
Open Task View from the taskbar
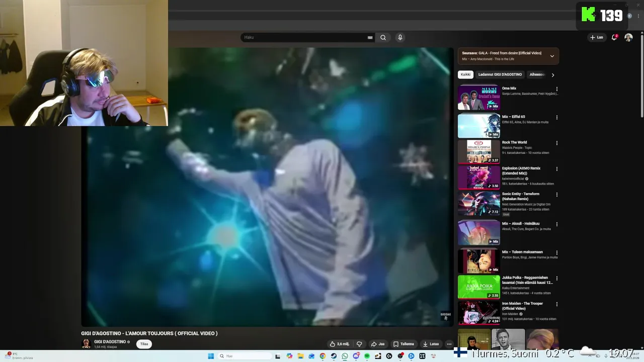coord(277,356)
